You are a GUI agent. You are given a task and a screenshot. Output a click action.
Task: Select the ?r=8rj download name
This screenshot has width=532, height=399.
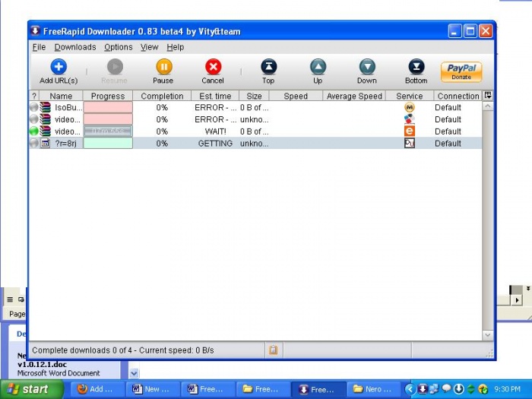[x=66, y=144]
